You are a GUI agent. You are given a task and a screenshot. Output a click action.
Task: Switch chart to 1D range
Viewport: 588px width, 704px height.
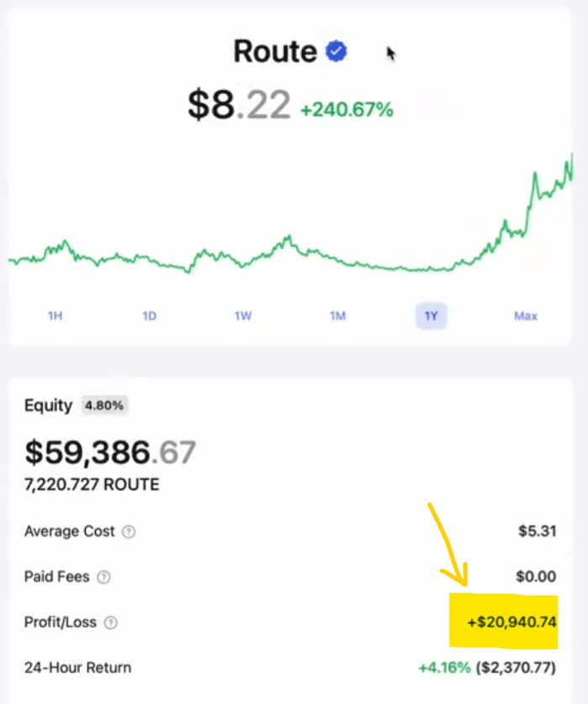(x=149, y=316)
